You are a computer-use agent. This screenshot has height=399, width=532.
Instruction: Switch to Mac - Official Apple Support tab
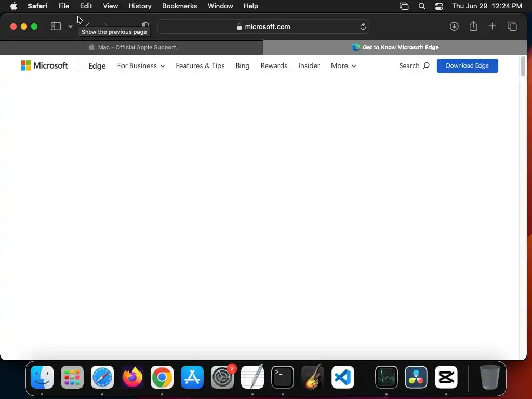pos(131,47)
